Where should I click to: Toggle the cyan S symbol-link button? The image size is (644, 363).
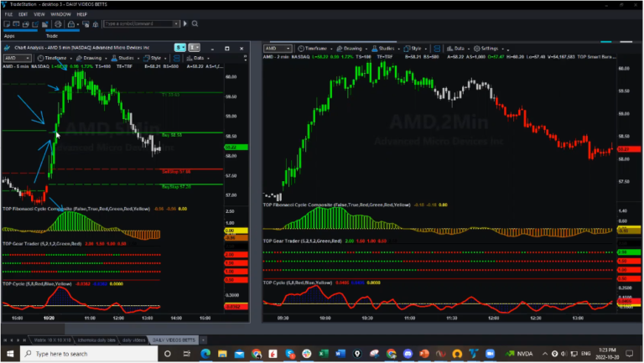click(180, 48)
